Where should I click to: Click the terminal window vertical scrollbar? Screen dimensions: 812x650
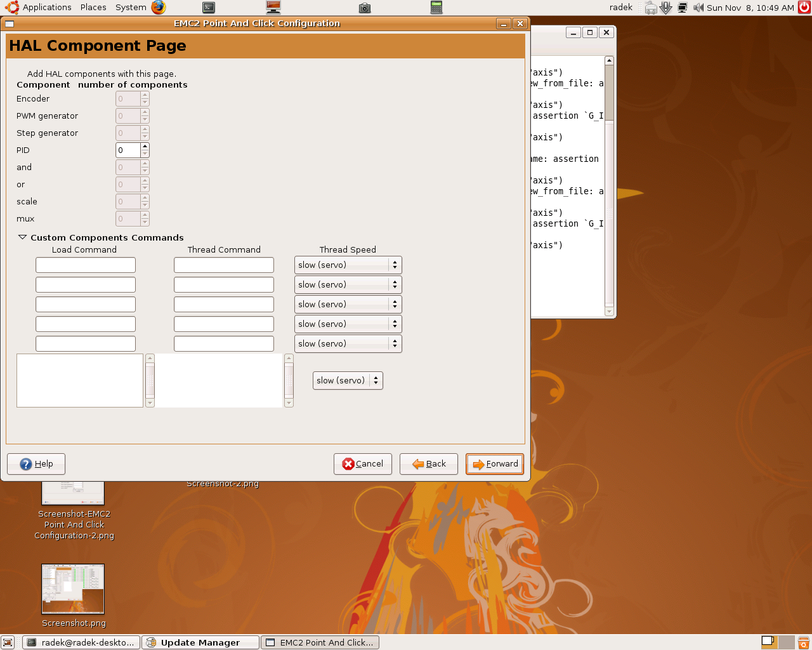[609, 190]
